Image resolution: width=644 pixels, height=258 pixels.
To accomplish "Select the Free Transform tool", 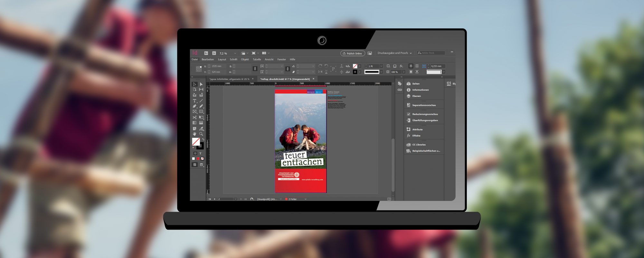I will (x=201, y=117).
